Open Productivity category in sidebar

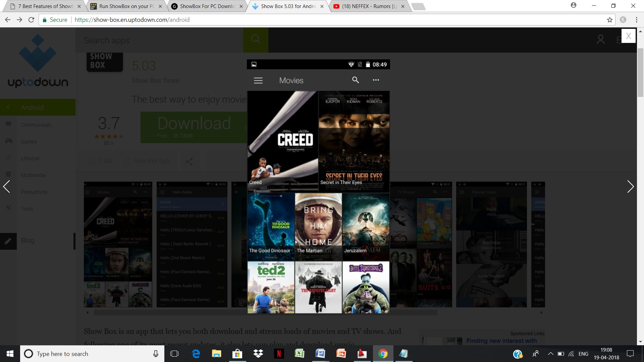[34, 192]
